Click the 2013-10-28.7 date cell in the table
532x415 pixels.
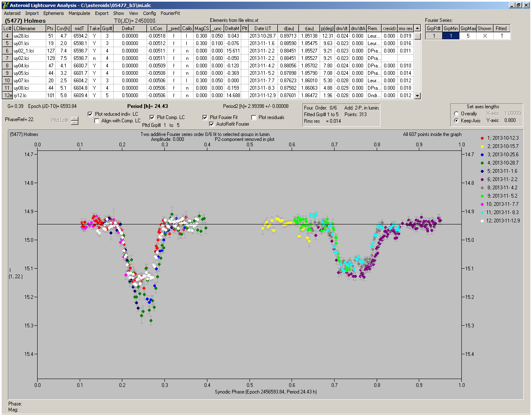[263, 36]
